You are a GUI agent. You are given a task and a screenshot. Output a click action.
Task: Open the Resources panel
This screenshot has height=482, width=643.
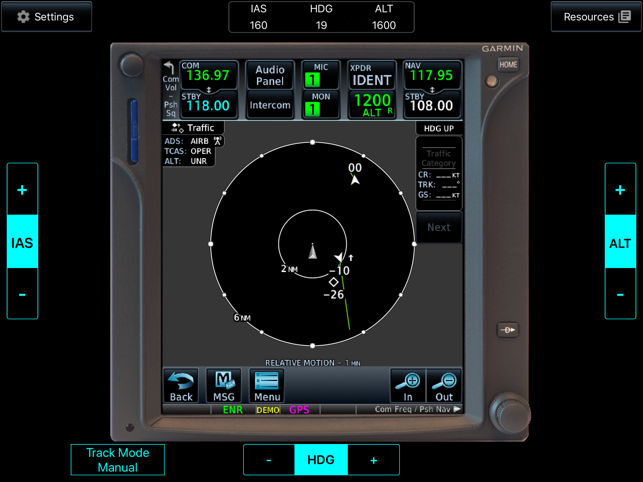click(596, 17)
